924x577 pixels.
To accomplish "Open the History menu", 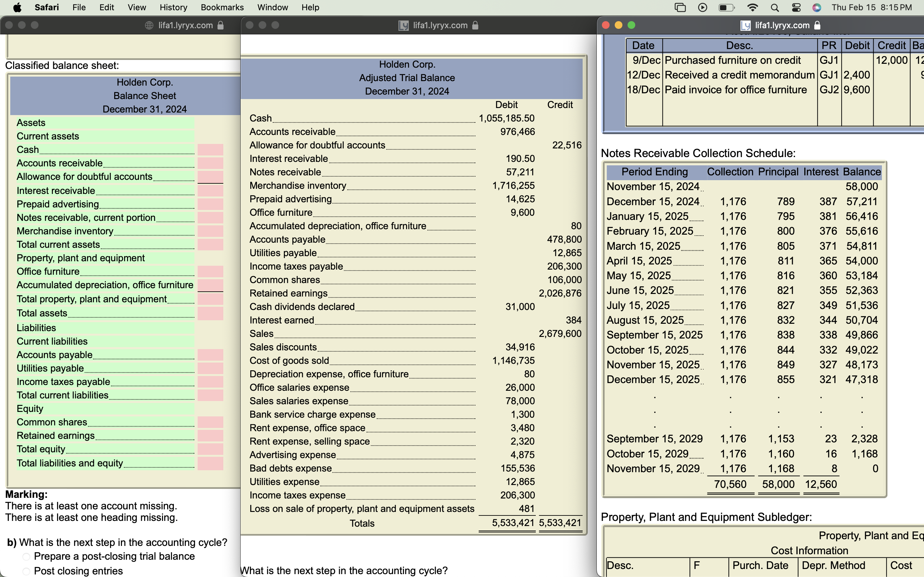I will [173, 8].
